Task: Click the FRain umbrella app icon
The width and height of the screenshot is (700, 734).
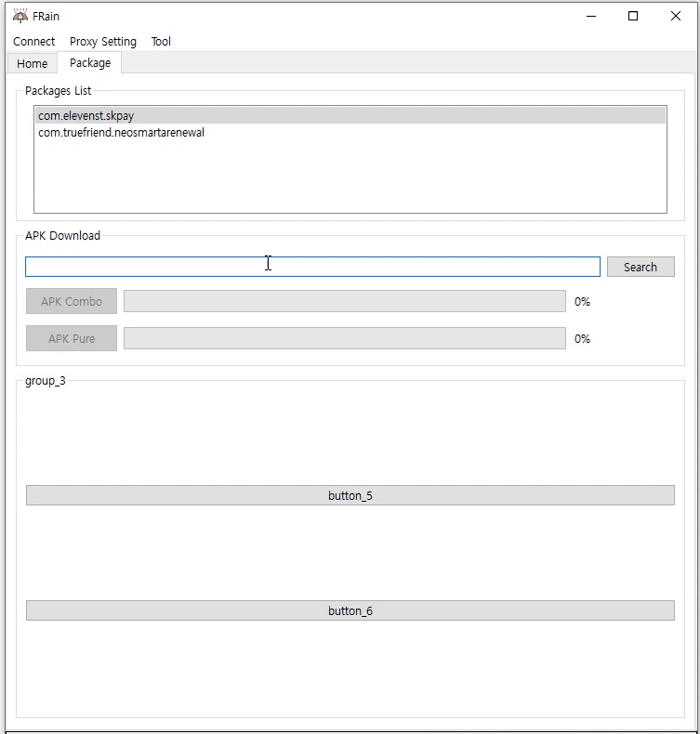Action: pyautogui.click(x=20, y=16)
